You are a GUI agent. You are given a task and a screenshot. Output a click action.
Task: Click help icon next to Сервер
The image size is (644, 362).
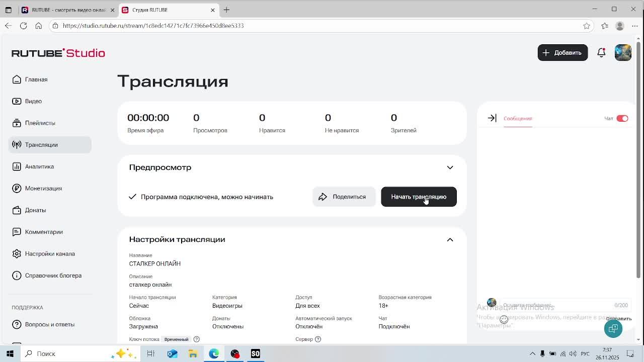pyautogui.click(x=318, y=339)
